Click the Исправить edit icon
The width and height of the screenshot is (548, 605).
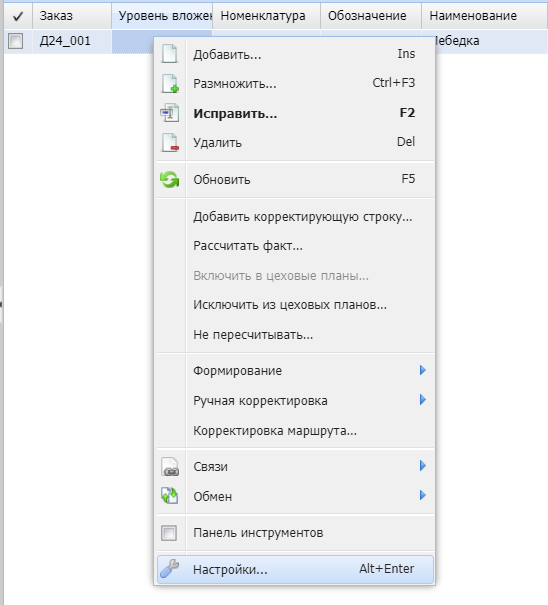pyautogui.click(x=169, y=113)
